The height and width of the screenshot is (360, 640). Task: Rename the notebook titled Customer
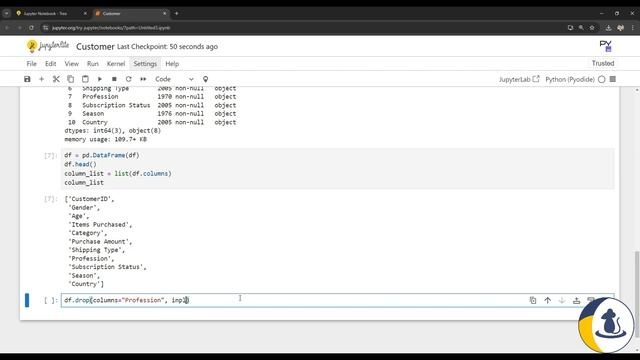tap(95, 47)
